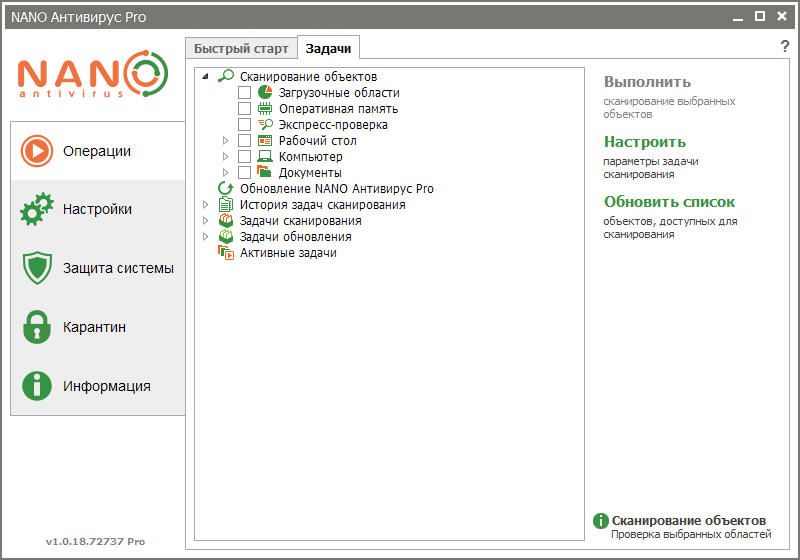Click the Операции play icon in sidebar
The height and width of the screenshot is (560, 800).
(x=37, y=151)
